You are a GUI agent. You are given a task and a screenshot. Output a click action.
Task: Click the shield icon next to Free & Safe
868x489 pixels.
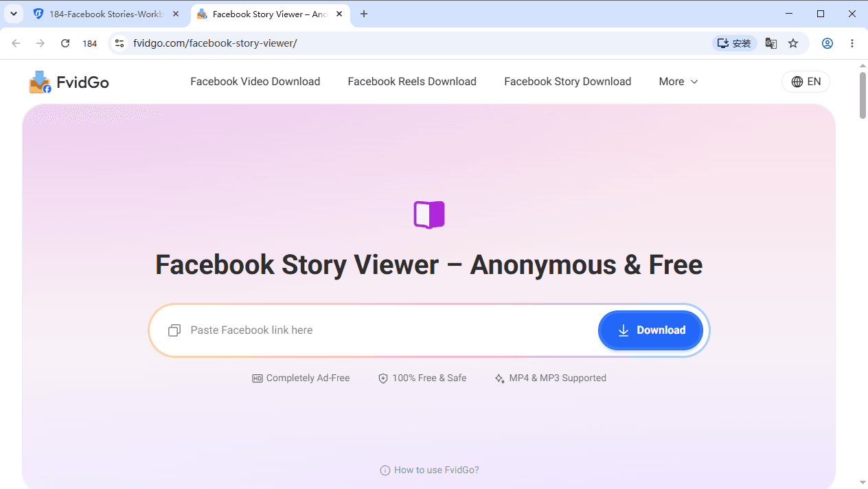[383, 378]
